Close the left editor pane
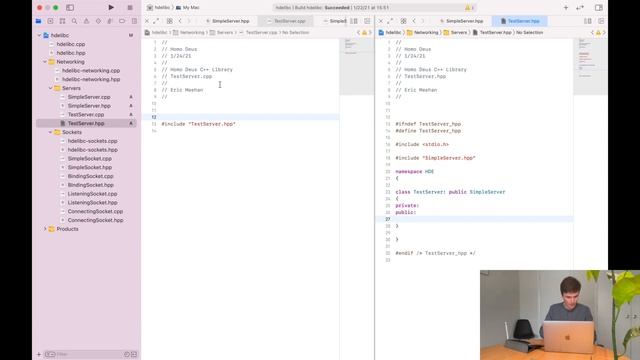 [x=147, y=21]
